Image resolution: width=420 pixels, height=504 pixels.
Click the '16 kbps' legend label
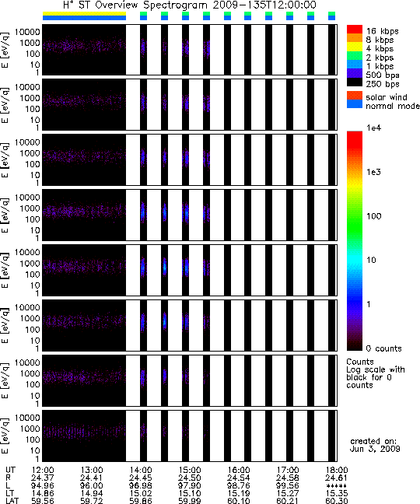[x=383, y=31]
